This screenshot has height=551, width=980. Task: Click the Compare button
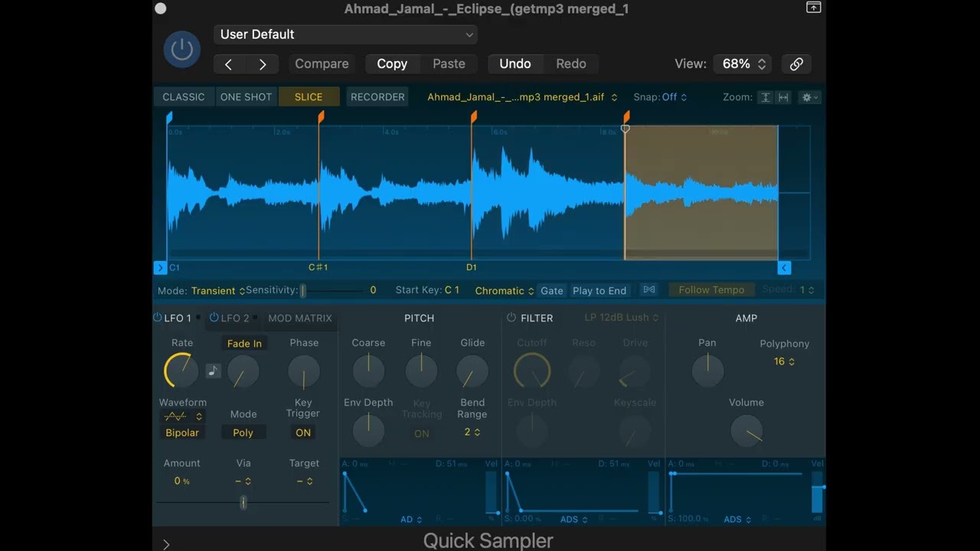322,64
